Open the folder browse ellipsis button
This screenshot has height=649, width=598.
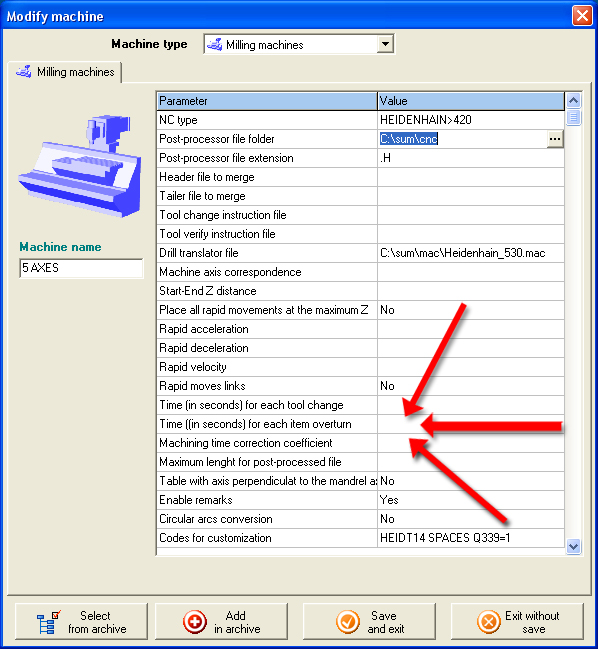point(555,139)
